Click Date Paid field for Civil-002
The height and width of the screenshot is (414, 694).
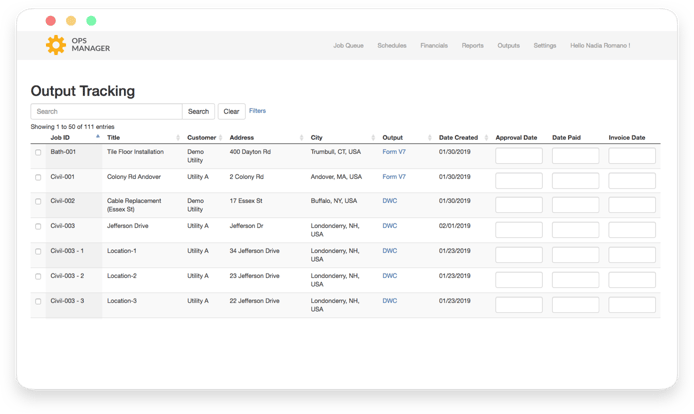click(575, 205)
